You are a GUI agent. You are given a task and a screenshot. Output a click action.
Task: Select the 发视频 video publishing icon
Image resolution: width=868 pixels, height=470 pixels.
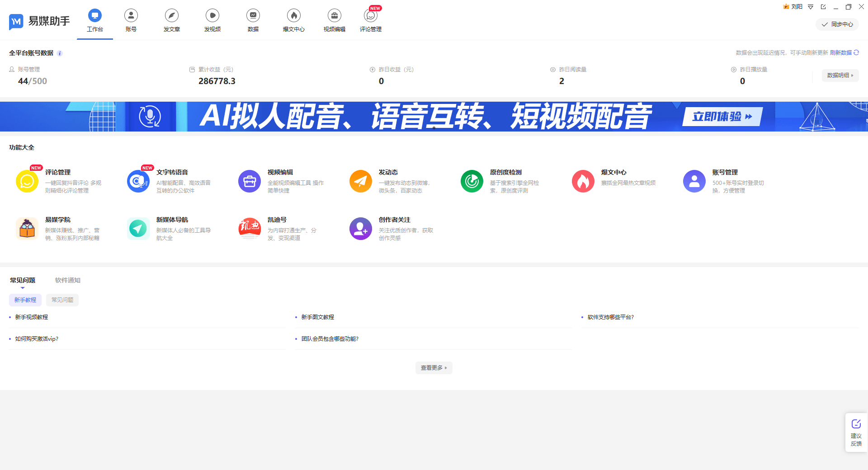(212, 20)
